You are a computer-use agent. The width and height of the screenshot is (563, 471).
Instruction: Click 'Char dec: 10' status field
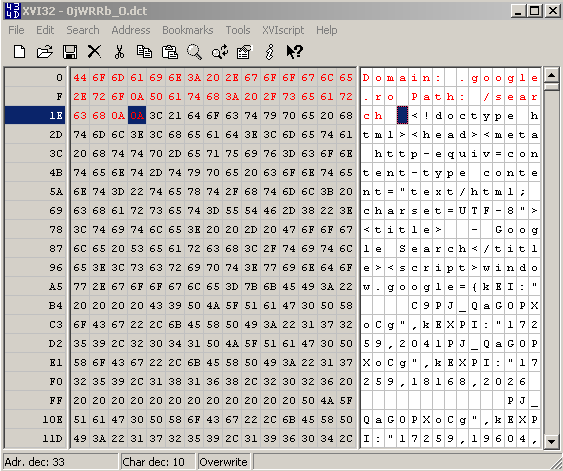[158, 462]
